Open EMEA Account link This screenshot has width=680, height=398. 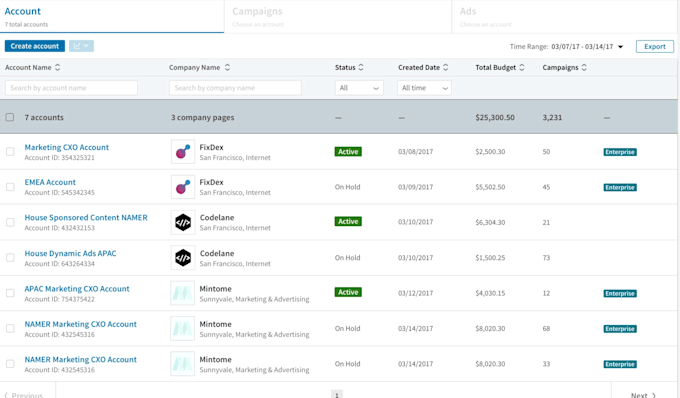tap(50, 182)
